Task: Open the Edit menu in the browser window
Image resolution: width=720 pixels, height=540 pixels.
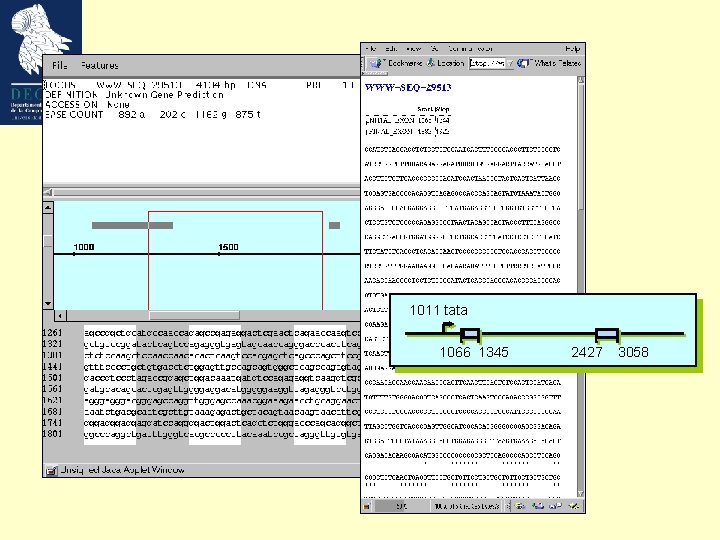Action: pyautogui.click(x=392, y=48)
